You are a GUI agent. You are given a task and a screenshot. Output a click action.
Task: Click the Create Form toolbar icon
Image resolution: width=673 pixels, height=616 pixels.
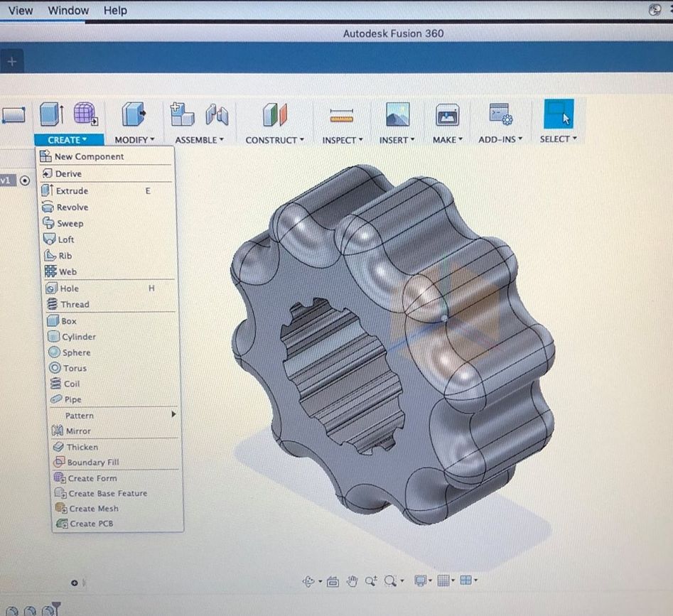pyautogui.click(x=85, y=114)
